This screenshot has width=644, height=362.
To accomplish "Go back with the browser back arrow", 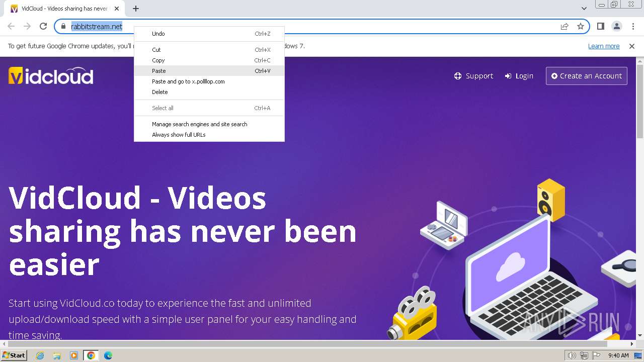I will [x=11, y=26].
